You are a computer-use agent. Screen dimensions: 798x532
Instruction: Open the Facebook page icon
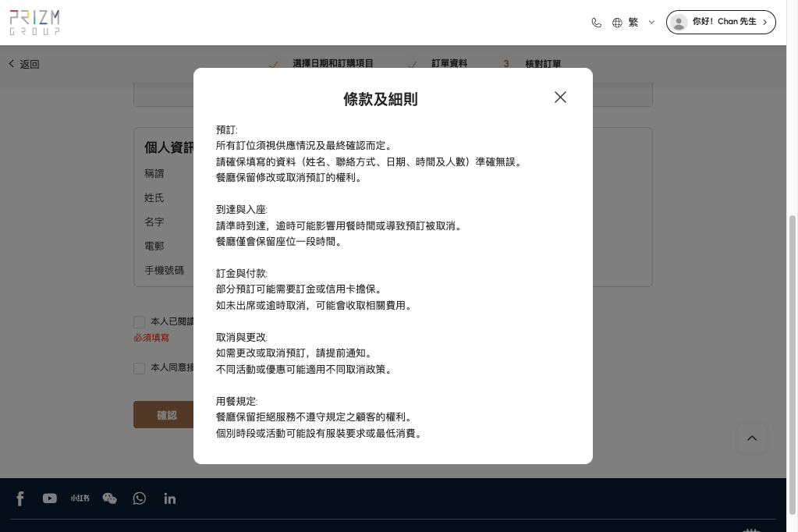(x=20, y=498)
